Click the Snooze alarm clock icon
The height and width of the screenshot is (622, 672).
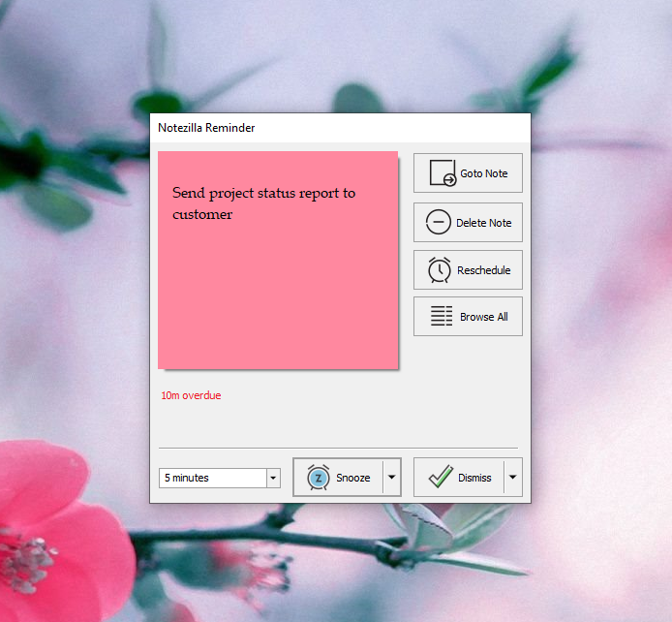(x=318, y=477)
